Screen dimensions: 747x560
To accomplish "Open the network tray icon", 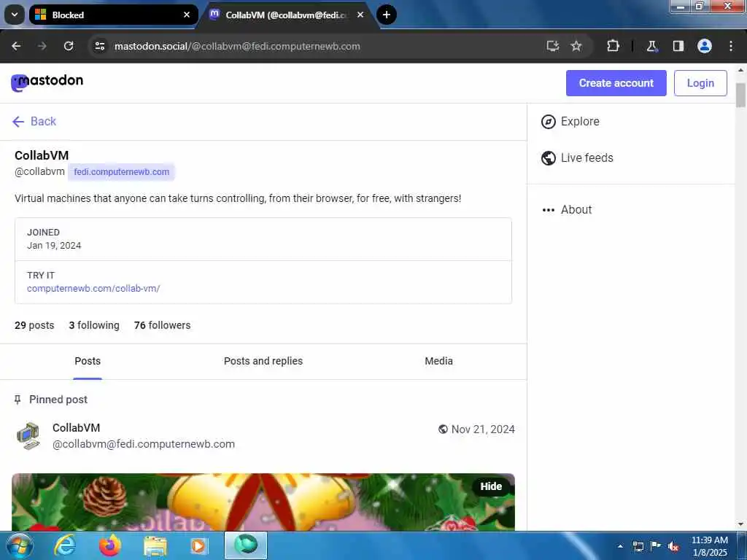I will pyautogui.click(x=638, y=546).
